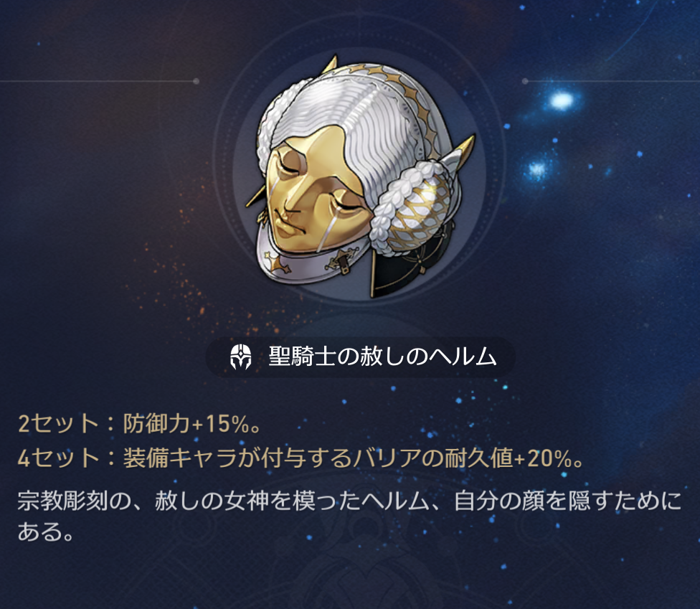The image size is (700, 609).
Task: Click the right divider line end dot
Action: pyautogui.click(x=525, y=81)
